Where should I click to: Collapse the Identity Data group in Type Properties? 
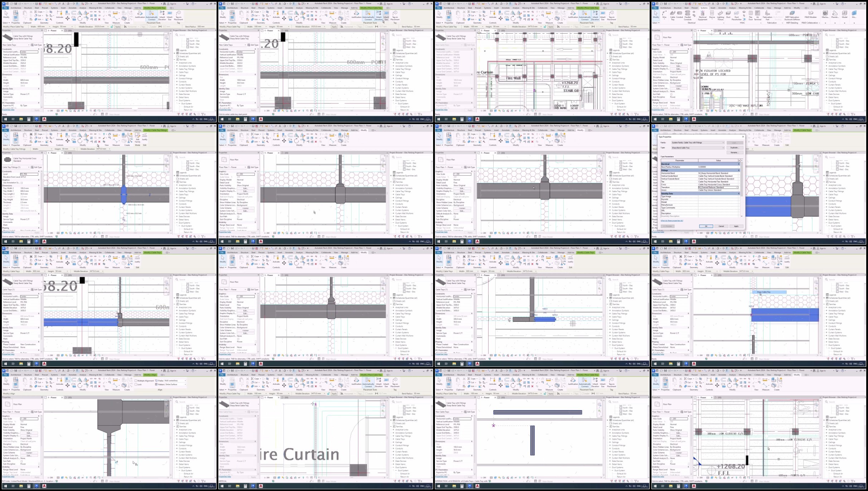tap(739, 193)
